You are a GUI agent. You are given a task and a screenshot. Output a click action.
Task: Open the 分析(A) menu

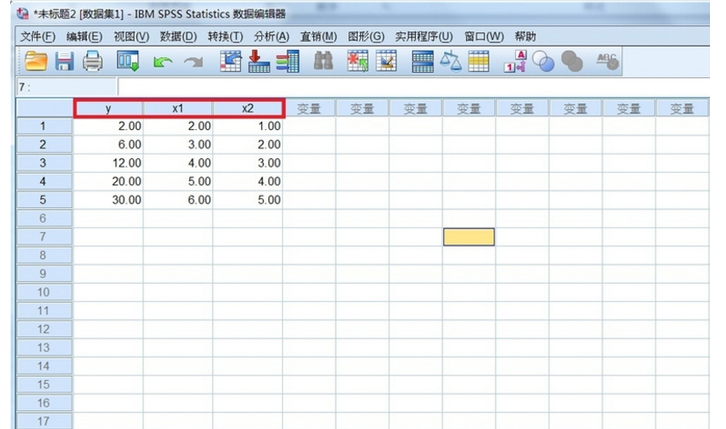tap(271, 37)
